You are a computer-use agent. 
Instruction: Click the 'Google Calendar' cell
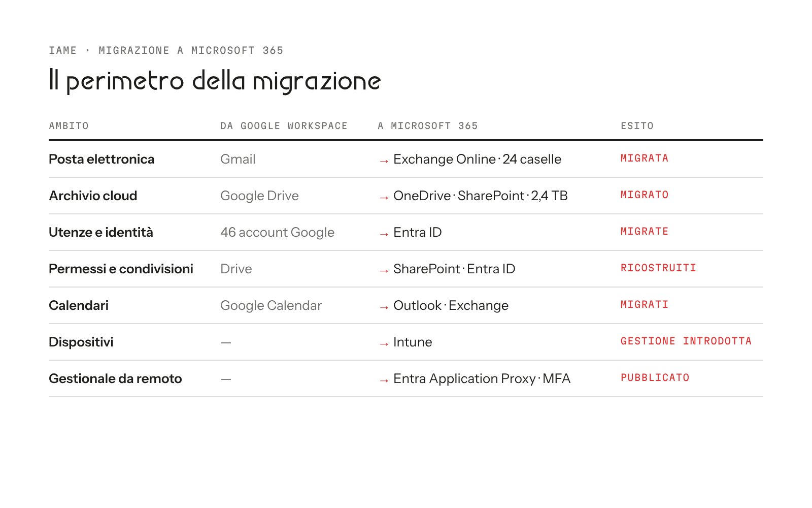click(271, 305)
